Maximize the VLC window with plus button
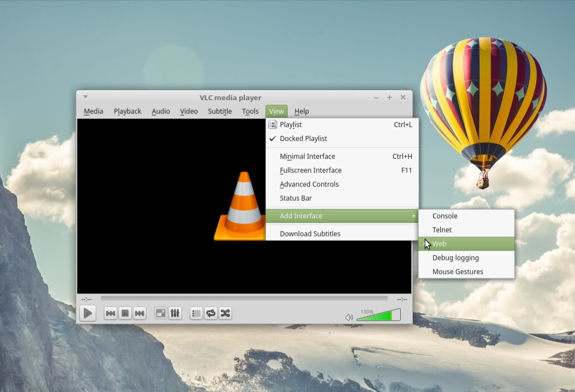Screen dimensions: 575x392 pos(390,97)
